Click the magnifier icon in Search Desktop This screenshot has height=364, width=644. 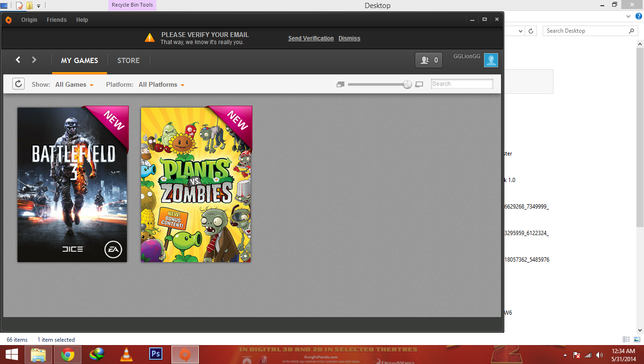pyautogui.click(x=631, y=31)
